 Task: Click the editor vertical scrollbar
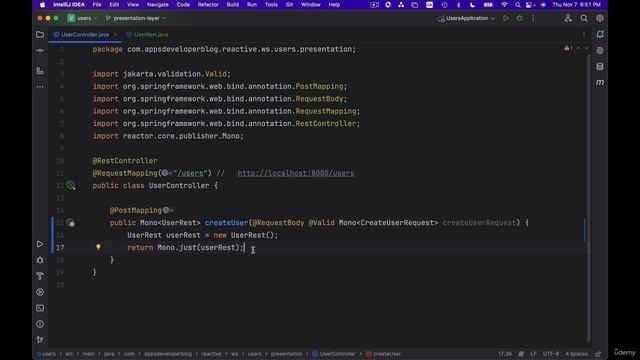coord(589,198)
